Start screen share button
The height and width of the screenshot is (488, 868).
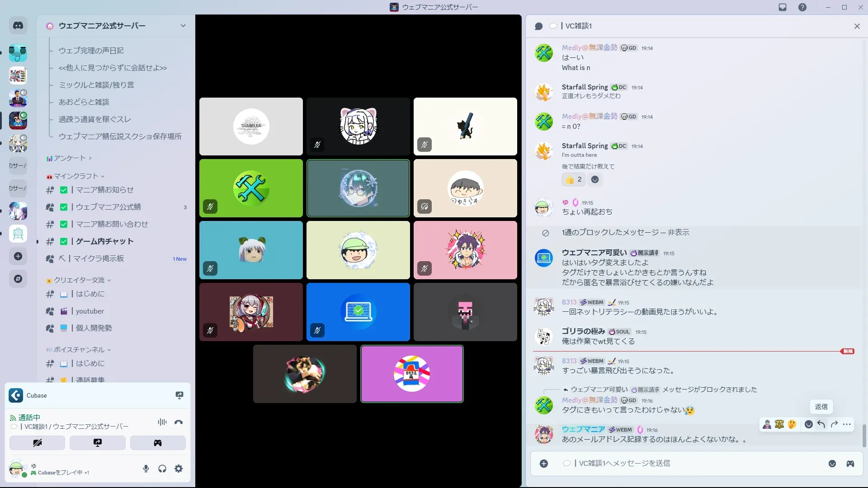tap(98, 443)
